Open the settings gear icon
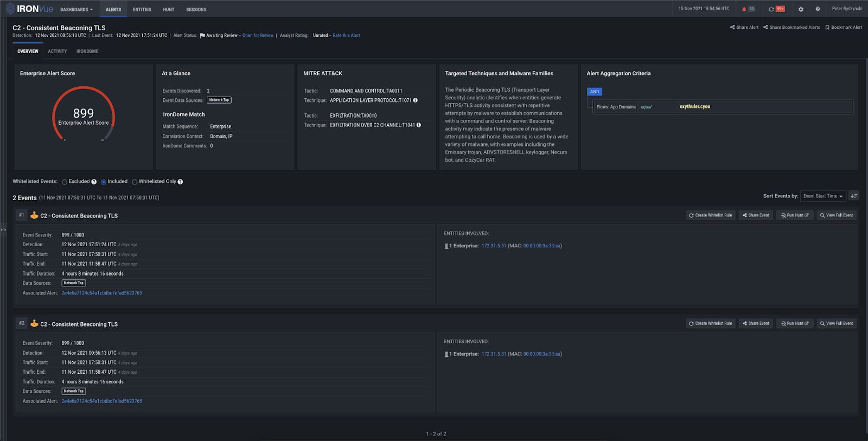The height and width of the screenshot is (441, 868). point(801,9)
